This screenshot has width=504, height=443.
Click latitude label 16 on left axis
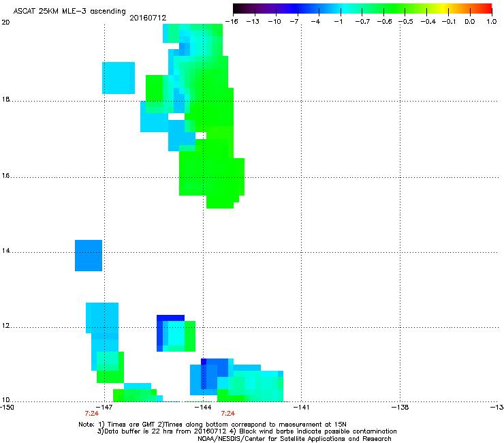(5, 176)
